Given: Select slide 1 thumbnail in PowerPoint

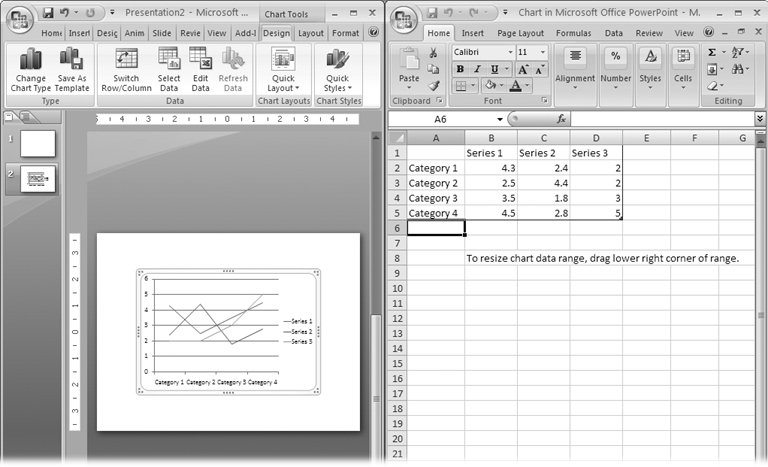Looking at the screenshot, I should tap(38, 144).
